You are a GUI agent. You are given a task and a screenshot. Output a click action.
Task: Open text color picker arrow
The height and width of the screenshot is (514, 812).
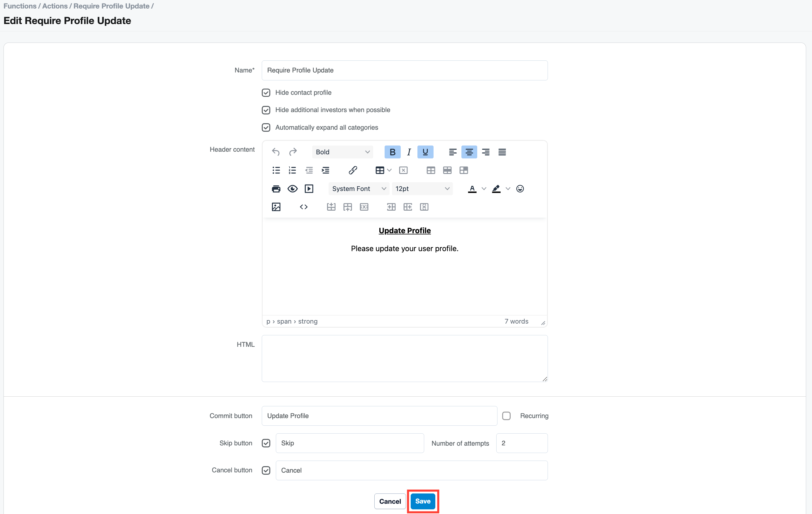point(484,189)
